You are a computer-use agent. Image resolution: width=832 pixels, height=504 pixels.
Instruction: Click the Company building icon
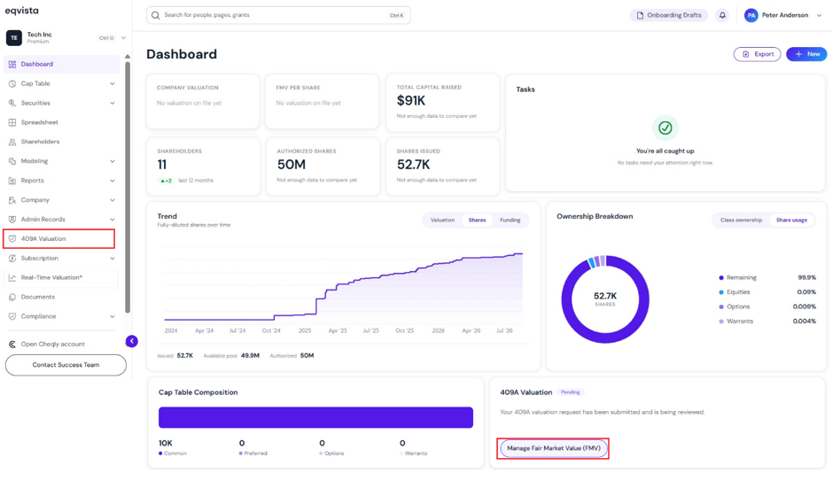point(12,200)
